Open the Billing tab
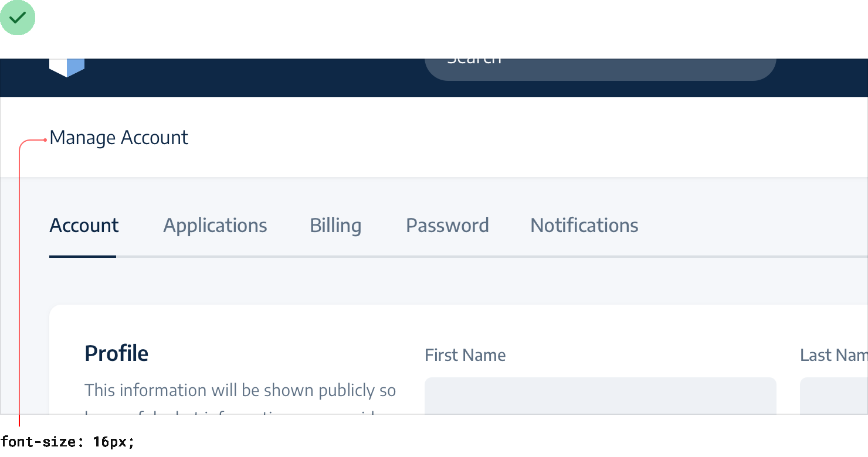This screenshot has height=457, width=868. (x=335, y=226)
